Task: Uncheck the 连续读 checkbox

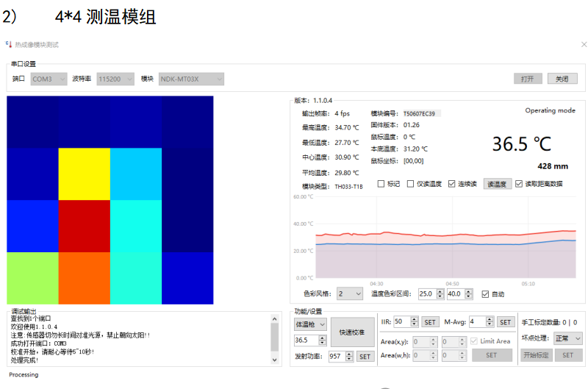Action: coord(452,184)
